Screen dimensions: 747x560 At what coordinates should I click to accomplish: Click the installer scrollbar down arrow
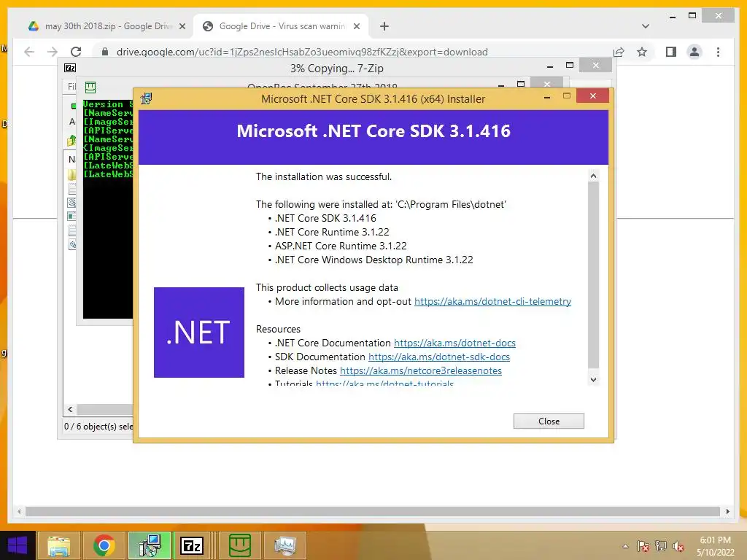(593, 379)
